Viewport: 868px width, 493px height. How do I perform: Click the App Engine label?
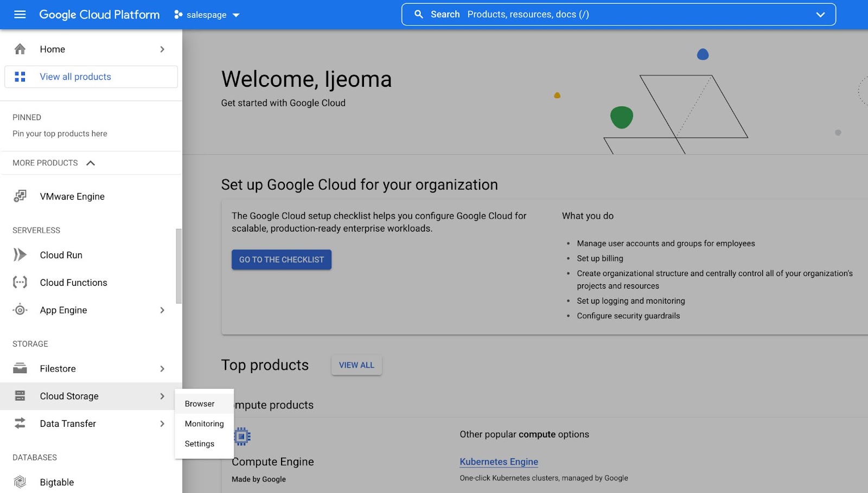[x=63, y=310]
